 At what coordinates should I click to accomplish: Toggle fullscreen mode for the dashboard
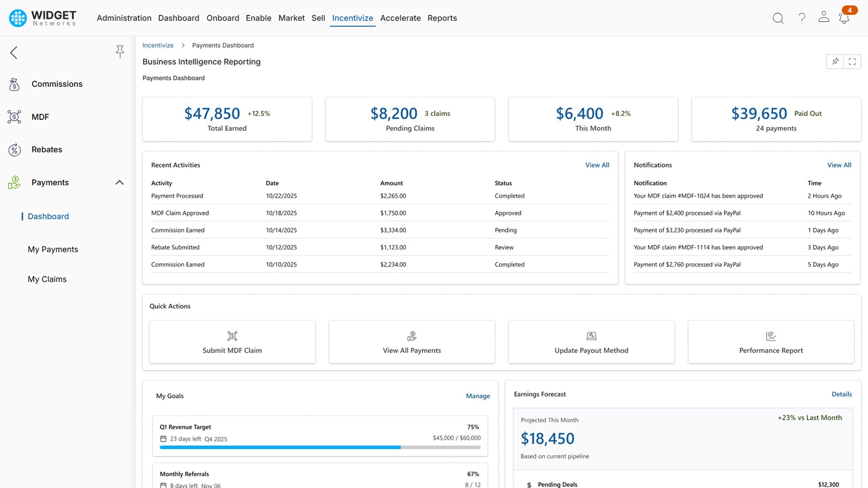tap(853, 61)
